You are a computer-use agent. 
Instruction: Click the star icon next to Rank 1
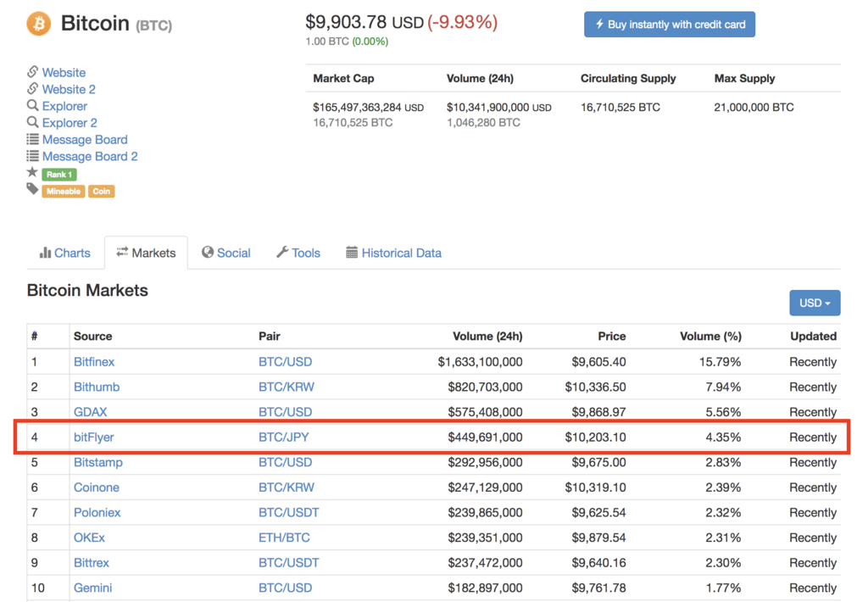coord(33,172)
